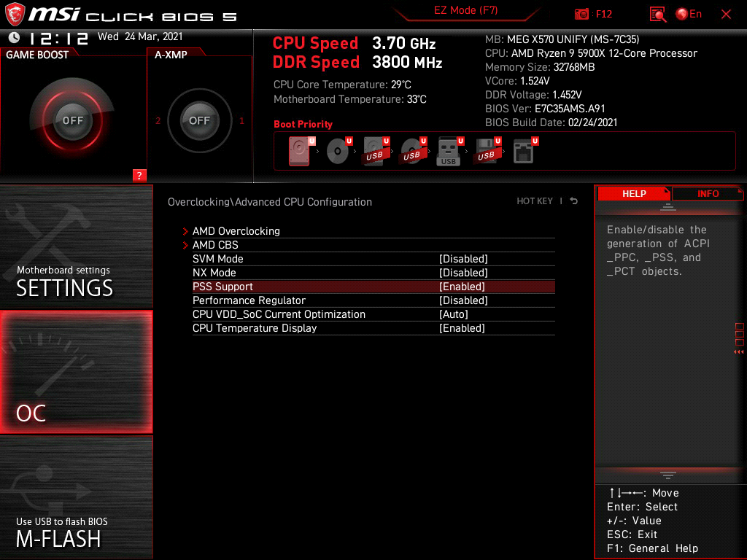Open Performance Regulator value dropdown
The width and height of the screenshot is (747, 560).
pos(463,300)
